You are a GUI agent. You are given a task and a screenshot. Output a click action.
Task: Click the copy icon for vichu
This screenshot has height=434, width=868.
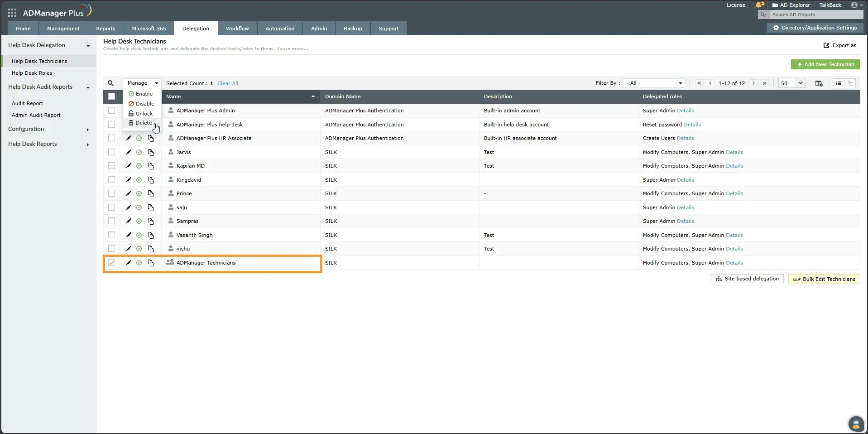(x=151, y=249)
